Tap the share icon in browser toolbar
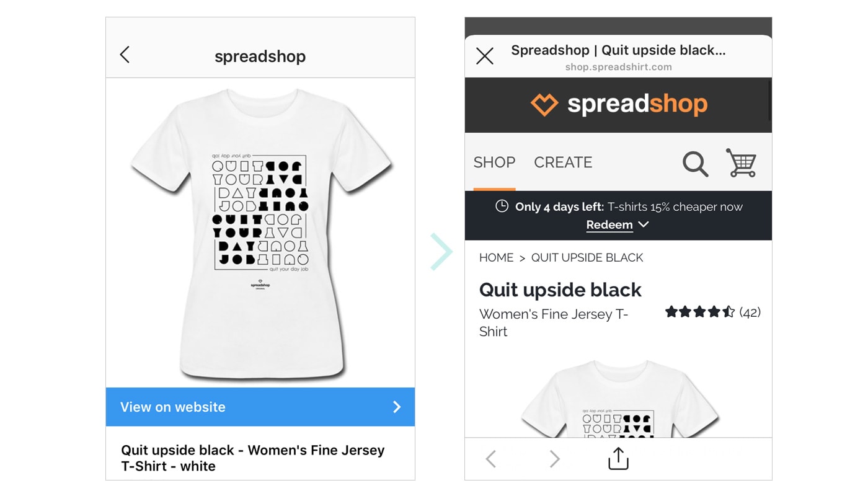The image size is (868, 496). 618,459
